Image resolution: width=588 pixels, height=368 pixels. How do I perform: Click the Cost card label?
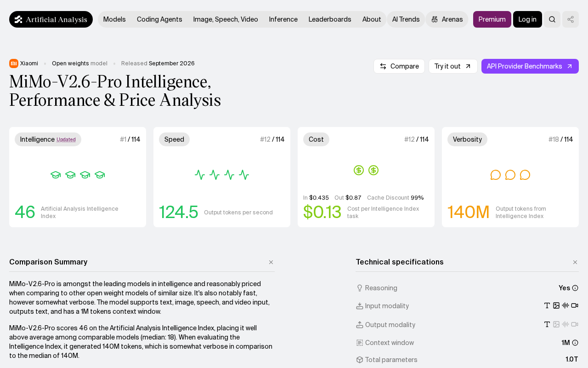[x=316, y=139]
